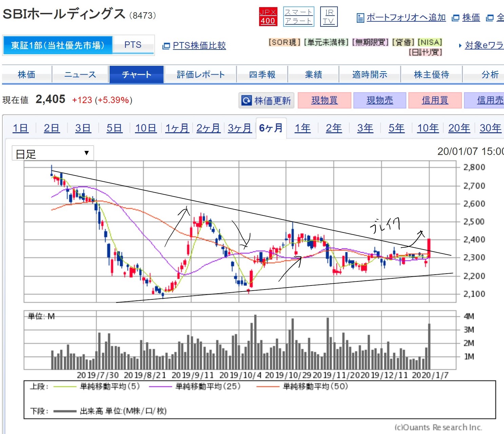
Task: Open the 業績 tab
Action: coord(313,74)
